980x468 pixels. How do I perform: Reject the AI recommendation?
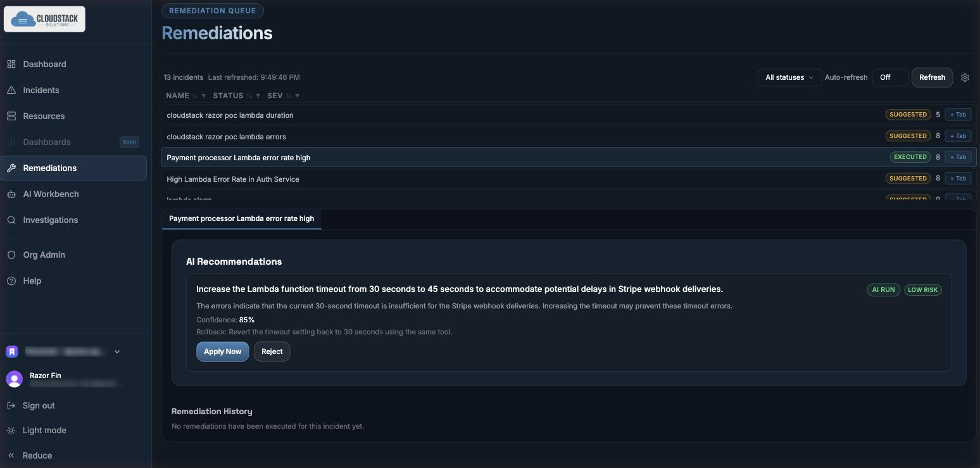[272, 351]
